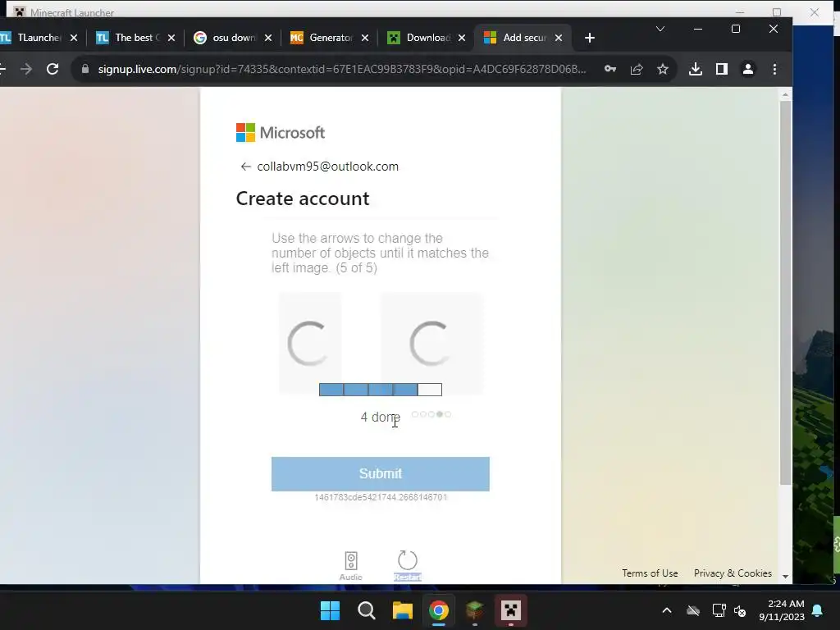Image resolution: width=840 pixels, height=630 pixels.
Task: Click the muted volume icon in tray
Action: [x=740, y=610]
